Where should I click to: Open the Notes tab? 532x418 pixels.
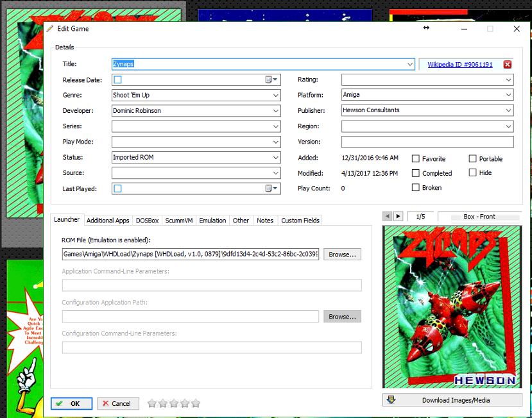pyautogui.click(x=265, y=221)
